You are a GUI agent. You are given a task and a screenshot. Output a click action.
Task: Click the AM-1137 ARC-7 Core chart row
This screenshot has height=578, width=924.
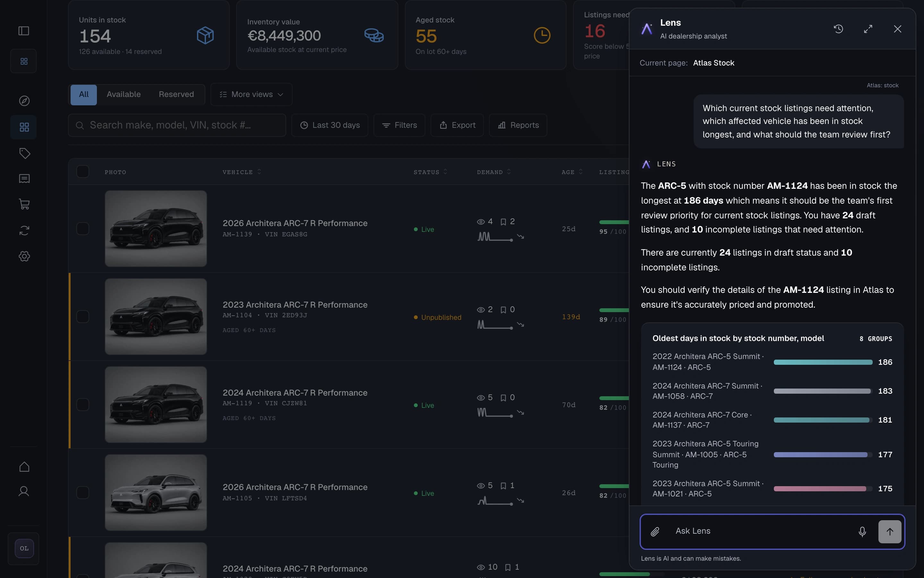(x=772, y=420)
